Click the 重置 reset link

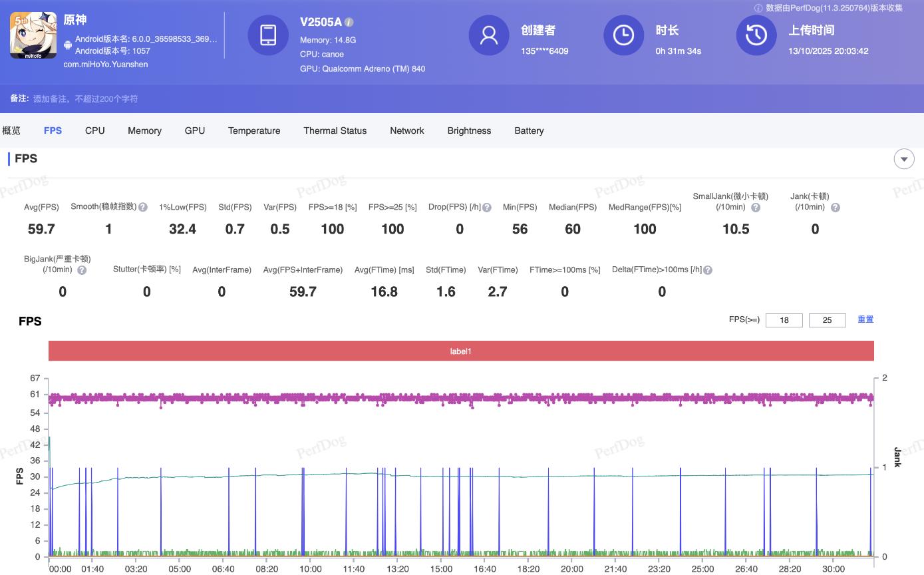(x=865, y=319)
